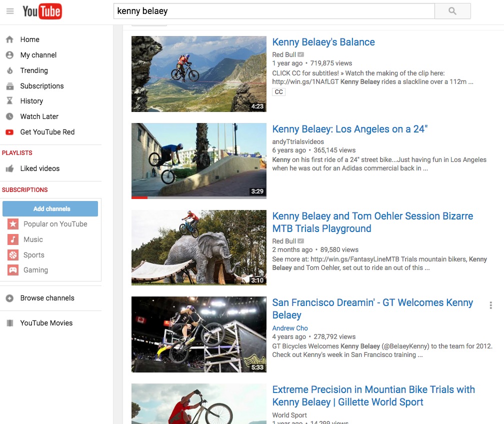
Task: Click red watched-progress bar on Los Angeles thumbnail
Action: click(x=139, y=197)
